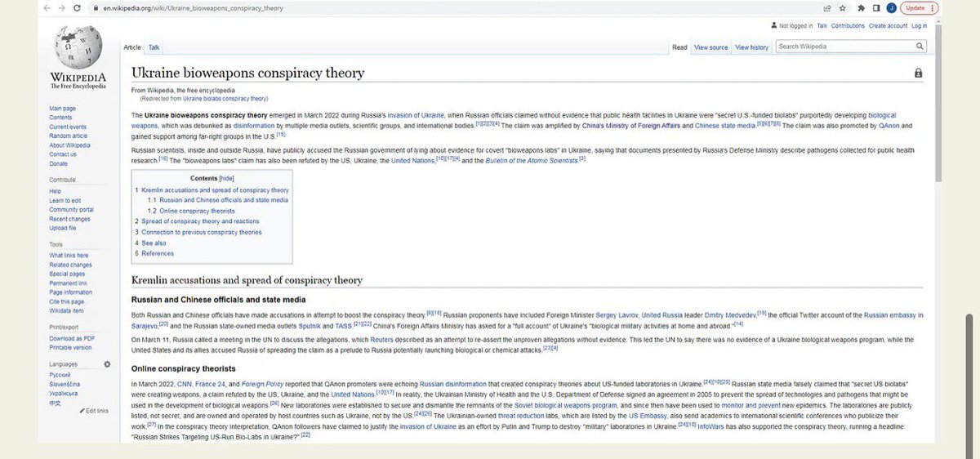Open the Contents link in sidebar navigation
This screenshot has height=459, width=980.
[60, 118]
